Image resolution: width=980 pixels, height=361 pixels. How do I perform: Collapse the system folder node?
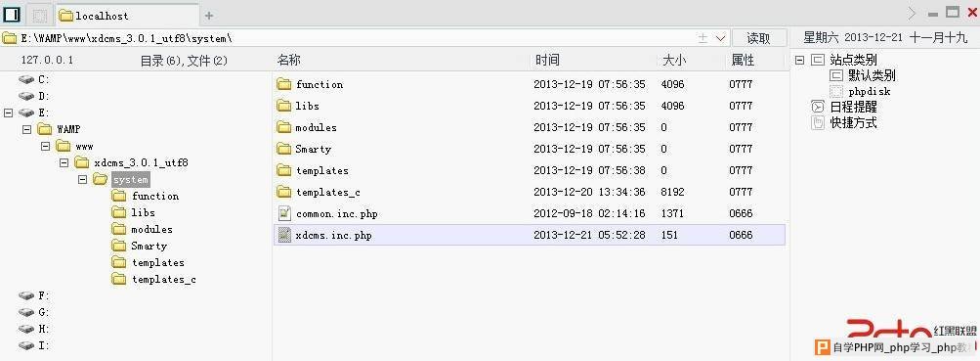point(82,180)
